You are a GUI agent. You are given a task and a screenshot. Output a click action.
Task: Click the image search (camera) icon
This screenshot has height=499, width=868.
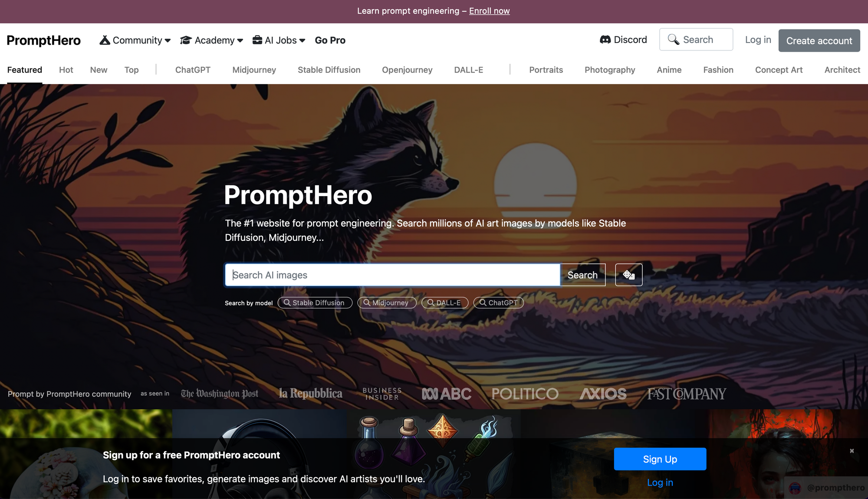tap(629, 275)
